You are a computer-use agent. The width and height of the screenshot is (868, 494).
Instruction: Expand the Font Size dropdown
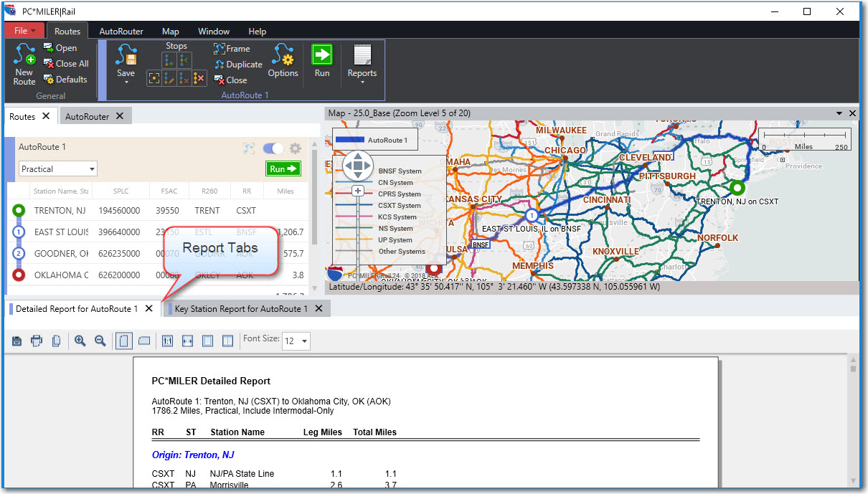296,341
